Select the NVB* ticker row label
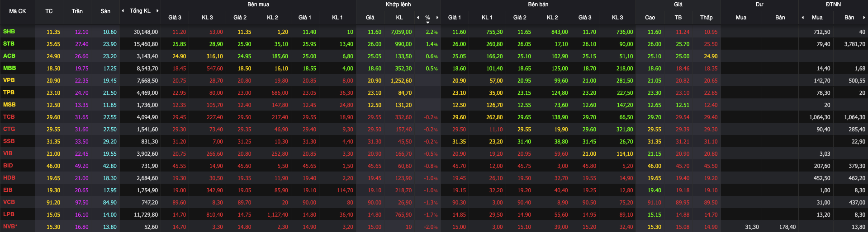 tap(10, 227)
